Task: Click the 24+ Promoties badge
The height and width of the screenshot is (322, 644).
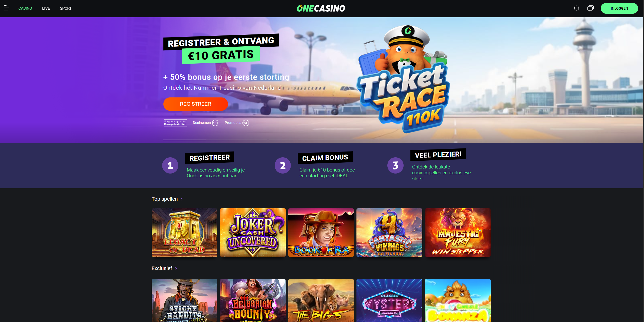Action: [x=237, y=123]
